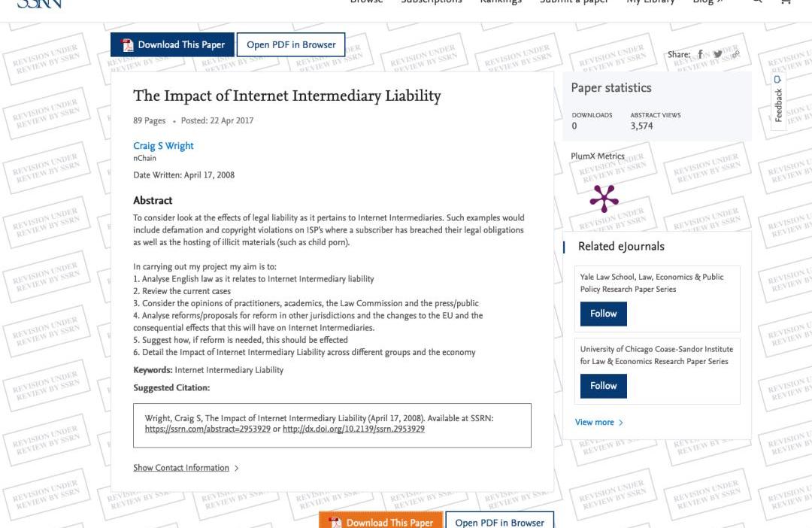Open the Blog menu item
This screenshot has height=528, width=812.
[x=707, y=2]
